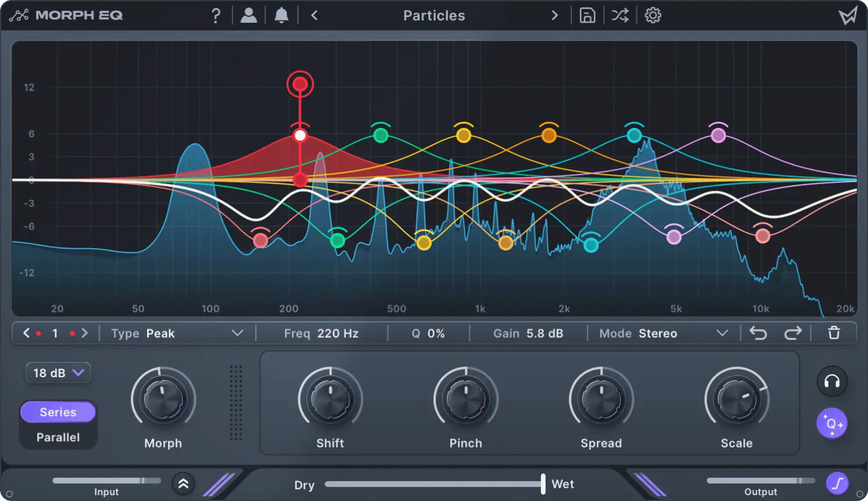Image resolution: width=868 pixels, height=501 pixels.
Task: Select the lower orange EQ node
Action: pyautogui.click(x=506, y=242)
